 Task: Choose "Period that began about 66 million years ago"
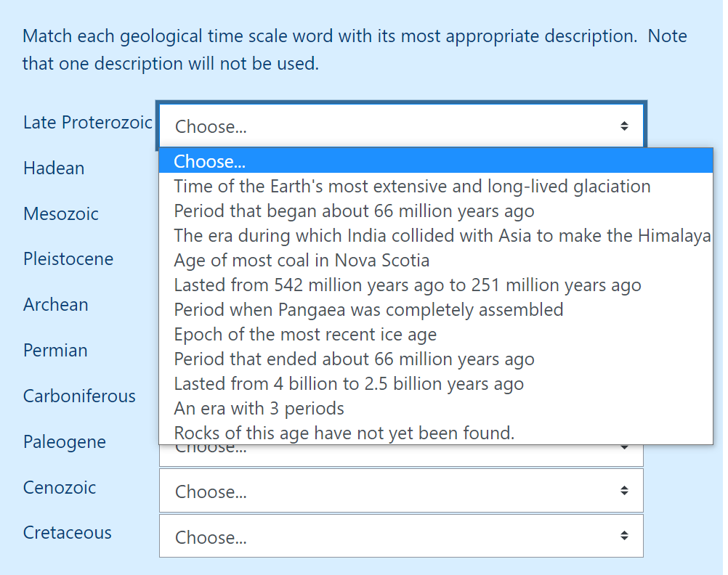354,211
